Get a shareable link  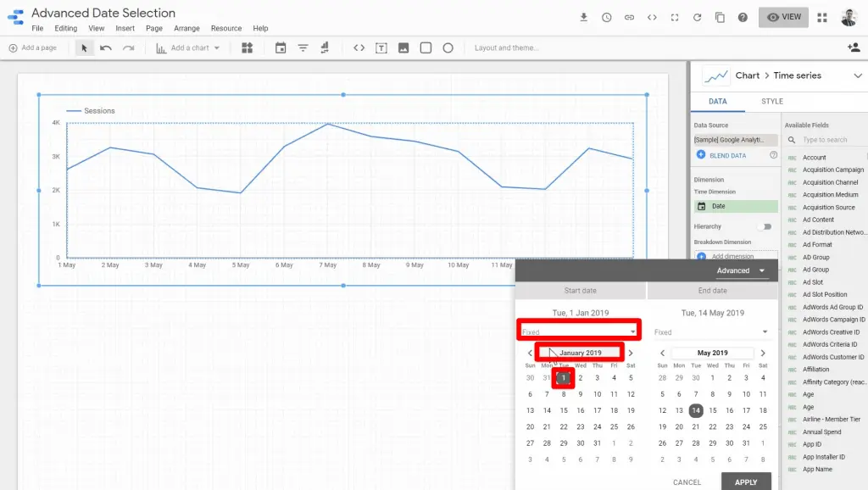(629, 16)
